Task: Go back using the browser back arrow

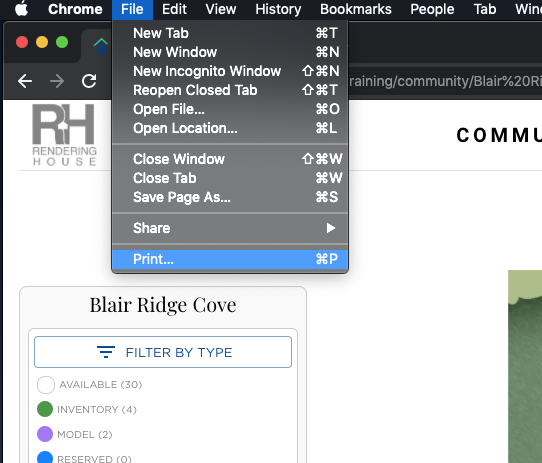Action: coord(25,81)
